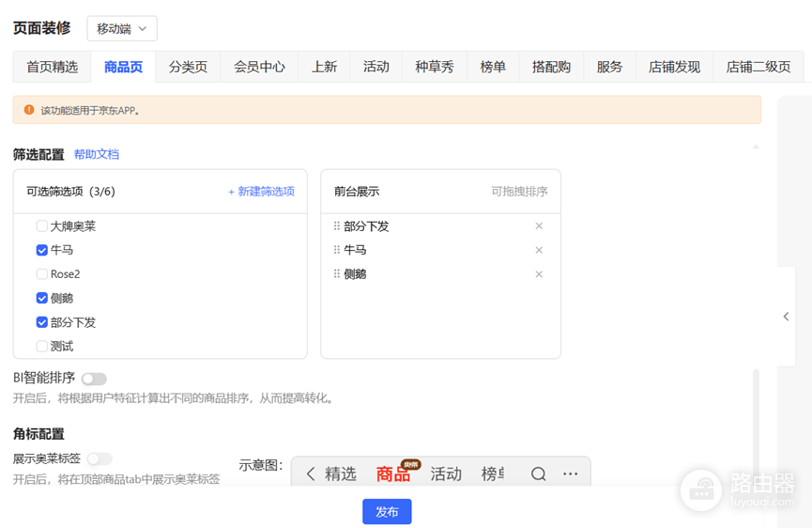Switch to 搭配购 tab
This screenshot has width=812, height=528.
tap(551, 67)
